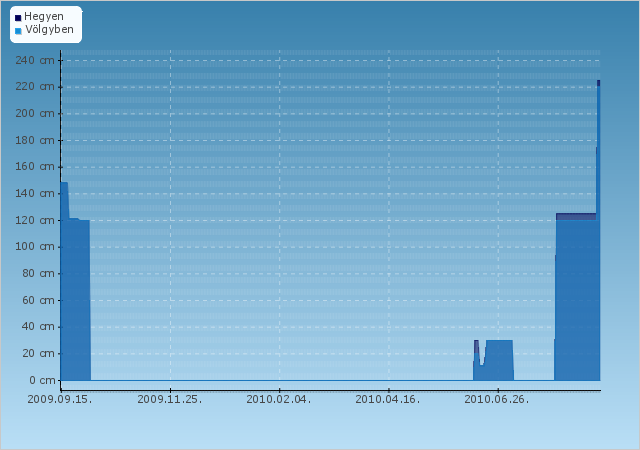The height and width of the screenshot is (450, 640).
Task: Click the 240 cm axis label
Action: (35, 60)
